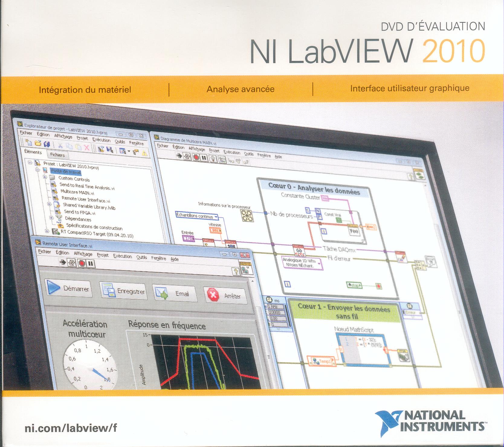Click the Run arrow in Remote User Interface toolbar
The width and height of the screenshot is (504, 447).
[x=63, y=262]
